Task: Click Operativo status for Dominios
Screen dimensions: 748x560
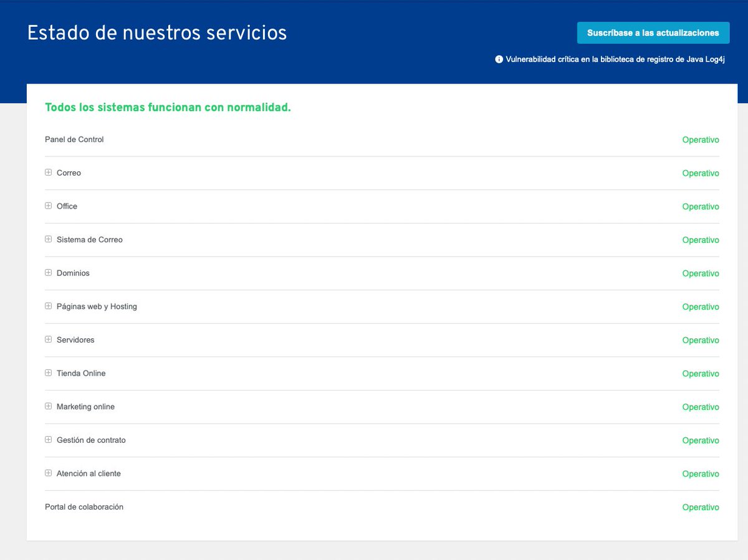Action: 701,273
